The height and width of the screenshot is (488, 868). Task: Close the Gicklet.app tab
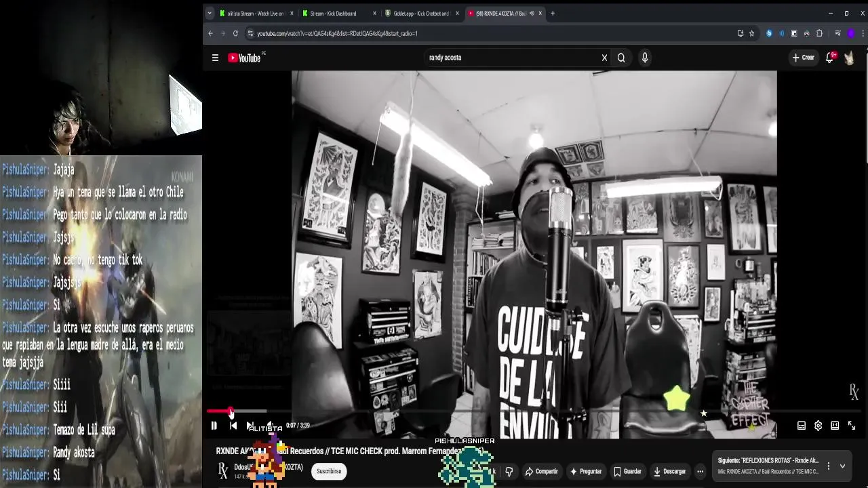(457, 13)
